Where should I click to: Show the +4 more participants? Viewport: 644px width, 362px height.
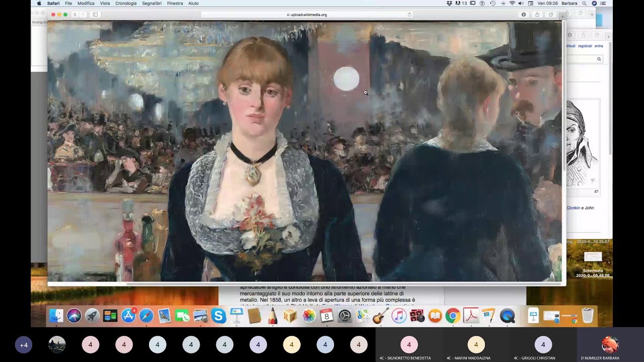24,345
